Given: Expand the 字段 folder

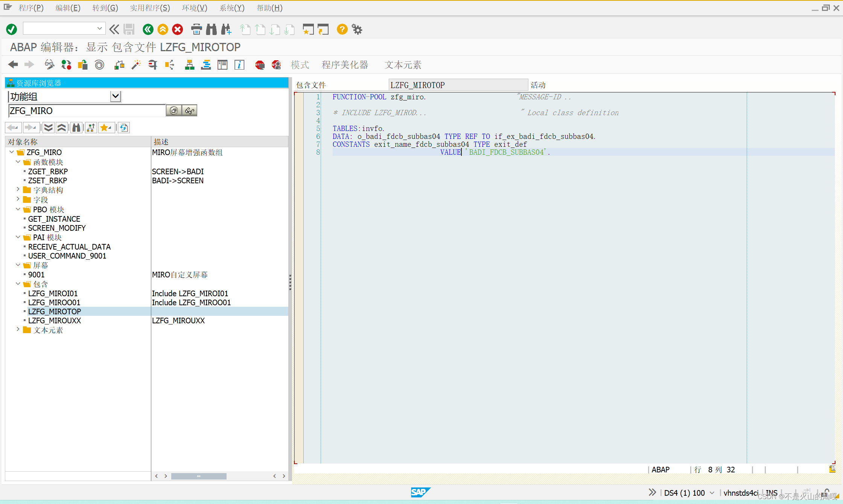Looking at the screenshot, I should 18,199.
